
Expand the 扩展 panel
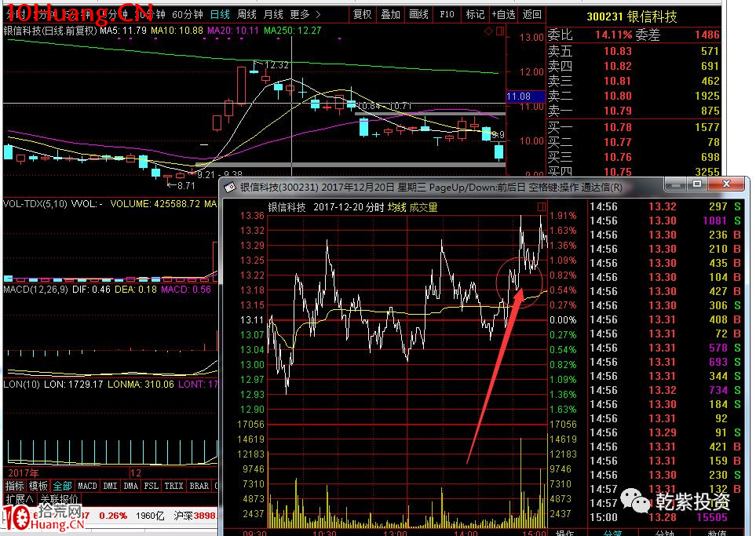coord(20,498)
